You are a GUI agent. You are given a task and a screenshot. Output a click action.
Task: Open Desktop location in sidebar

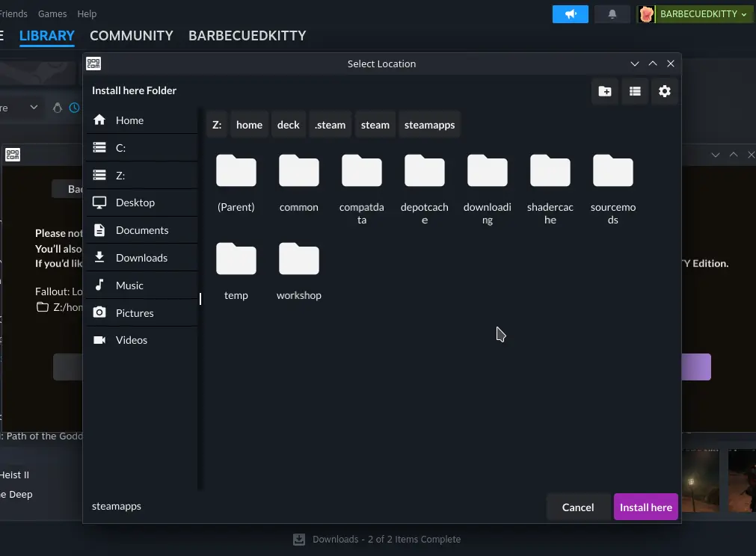click(142, 203)
